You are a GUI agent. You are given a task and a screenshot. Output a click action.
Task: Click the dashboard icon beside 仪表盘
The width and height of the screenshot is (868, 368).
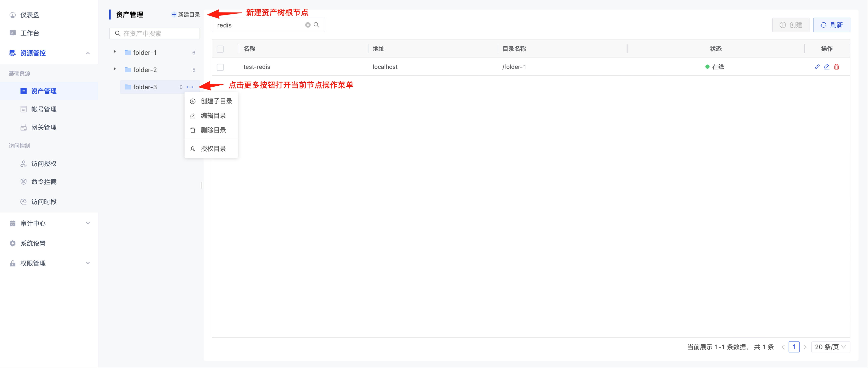[x=13, y=15]
